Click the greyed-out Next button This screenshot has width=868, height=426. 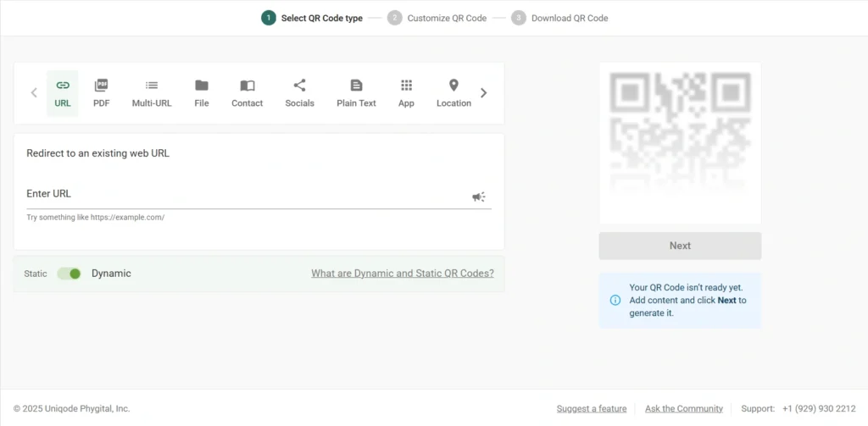(x=680, y=246)
